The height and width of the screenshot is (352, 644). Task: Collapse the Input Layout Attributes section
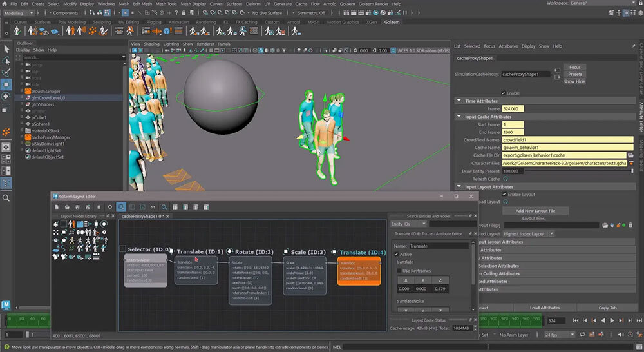459,186
